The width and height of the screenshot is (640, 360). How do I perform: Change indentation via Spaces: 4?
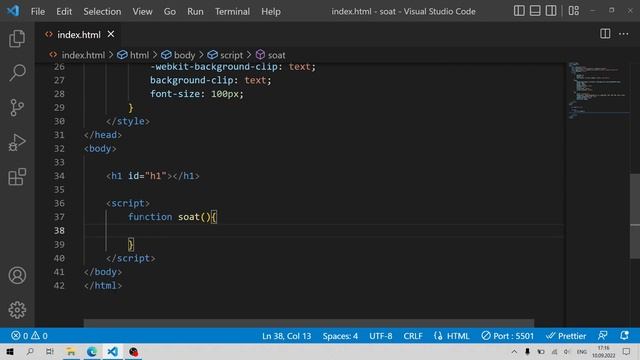coord(340,336)
